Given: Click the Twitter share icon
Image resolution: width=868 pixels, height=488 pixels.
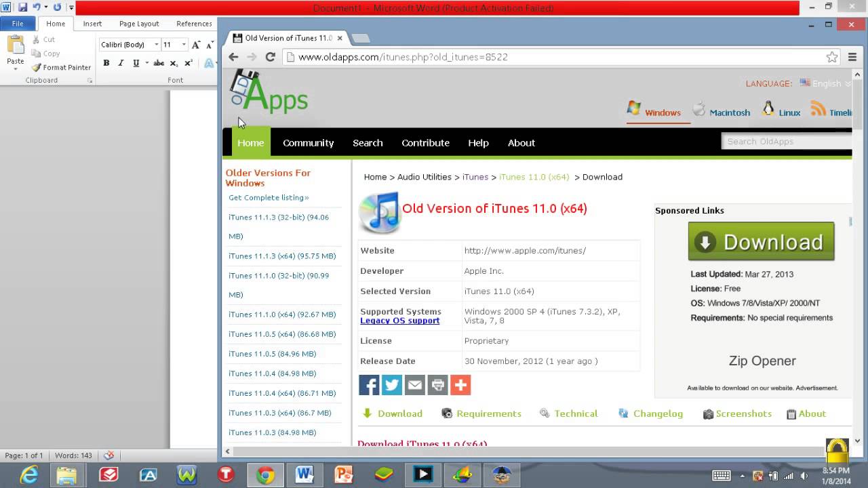Looking at the screenshot, I should [392, 385].
